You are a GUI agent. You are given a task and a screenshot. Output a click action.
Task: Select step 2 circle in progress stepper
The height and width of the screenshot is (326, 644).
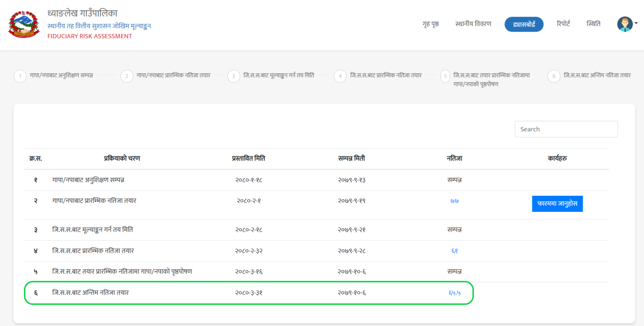(x=127, y=76)
